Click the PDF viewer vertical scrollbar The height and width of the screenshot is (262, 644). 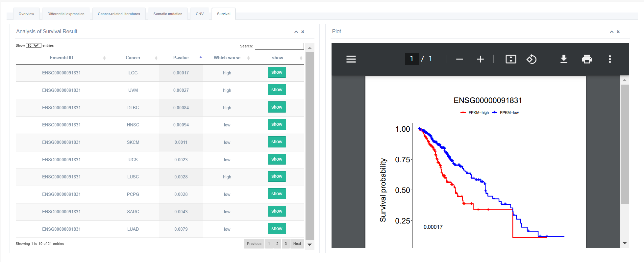coord(624,144)
